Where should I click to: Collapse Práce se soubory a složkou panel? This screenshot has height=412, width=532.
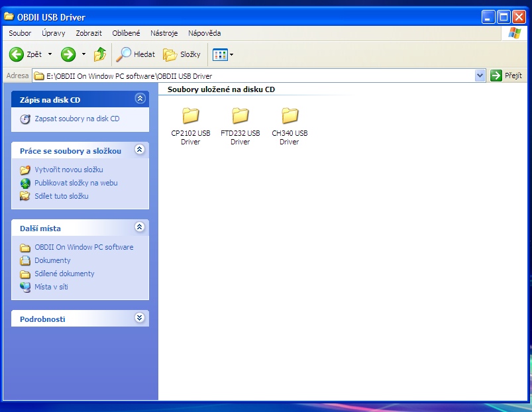(x=139, y=150)
